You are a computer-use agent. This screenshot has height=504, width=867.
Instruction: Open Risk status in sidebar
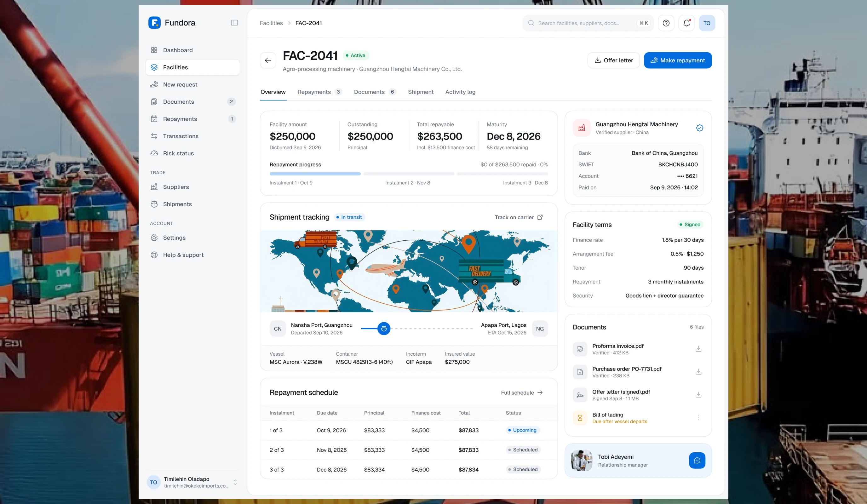[193, 153]
